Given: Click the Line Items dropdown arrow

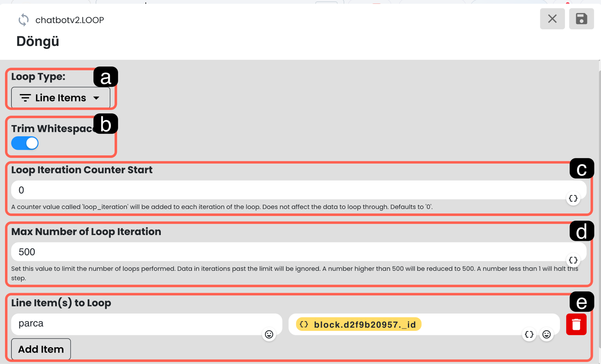Looking at the screenshot, I should [96, 98].
